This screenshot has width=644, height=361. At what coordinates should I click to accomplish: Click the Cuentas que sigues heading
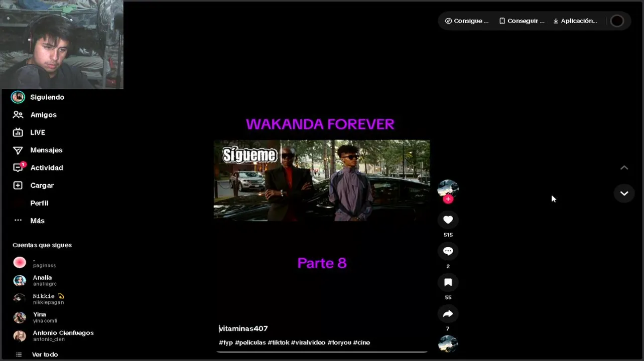[42, 245]
